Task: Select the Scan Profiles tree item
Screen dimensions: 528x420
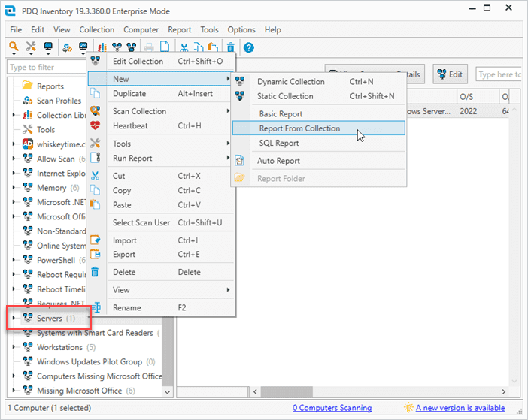Action: click(59, 101)
